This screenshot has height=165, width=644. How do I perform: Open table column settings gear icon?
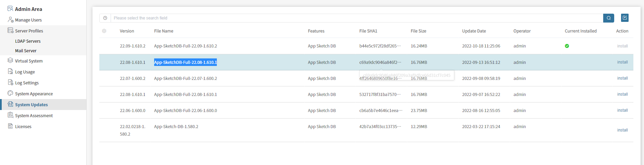point(104,31)
